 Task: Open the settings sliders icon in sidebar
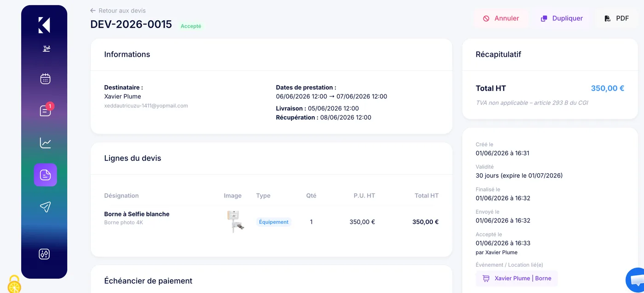pyautogui.click(x=44, y=254)
